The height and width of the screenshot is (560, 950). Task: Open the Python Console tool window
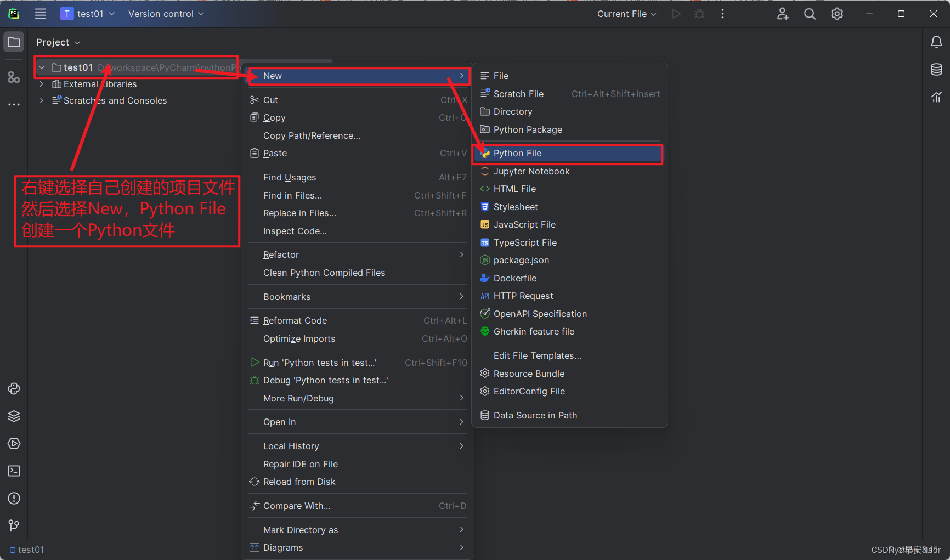pos(14,389)
